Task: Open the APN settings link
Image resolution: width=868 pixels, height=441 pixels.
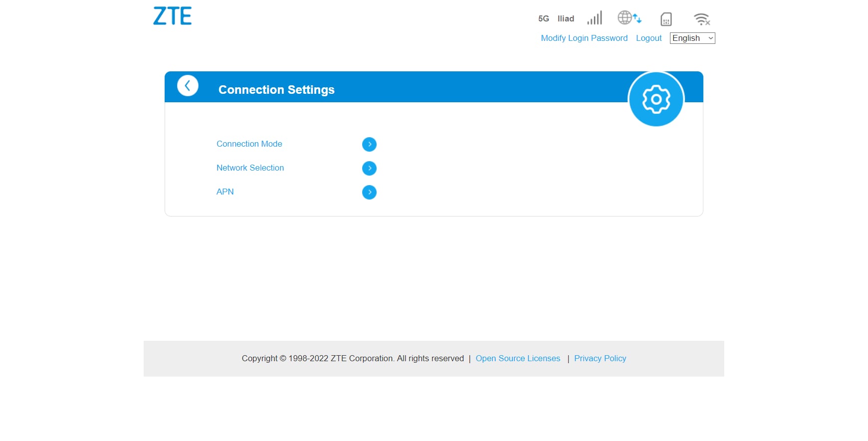Action: [225, 192]
